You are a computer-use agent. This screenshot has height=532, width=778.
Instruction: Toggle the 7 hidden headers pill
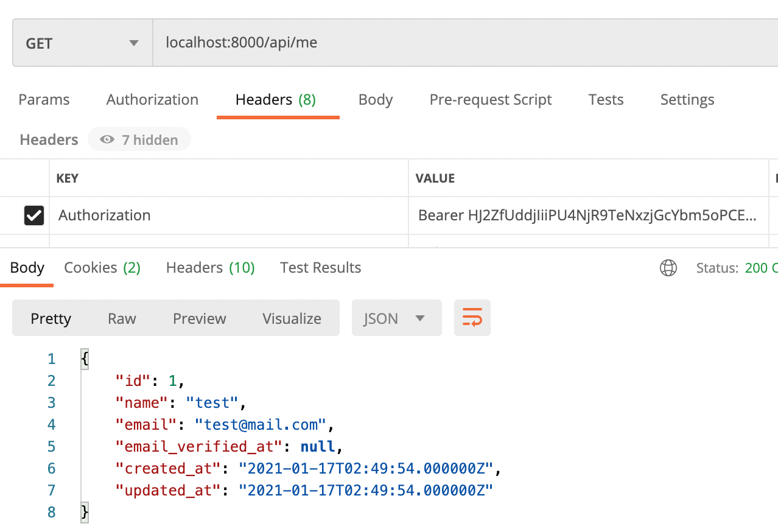(x=139, y=139)
